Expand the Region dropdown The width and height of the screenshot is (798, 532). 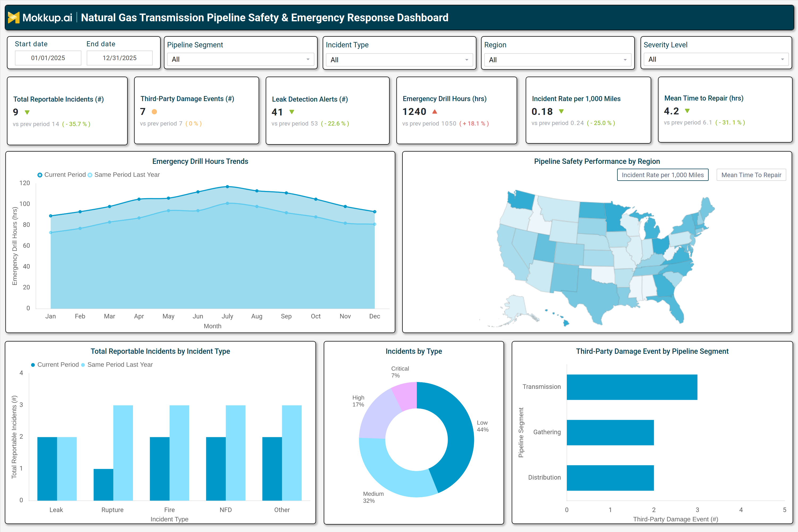pos(558,60)
